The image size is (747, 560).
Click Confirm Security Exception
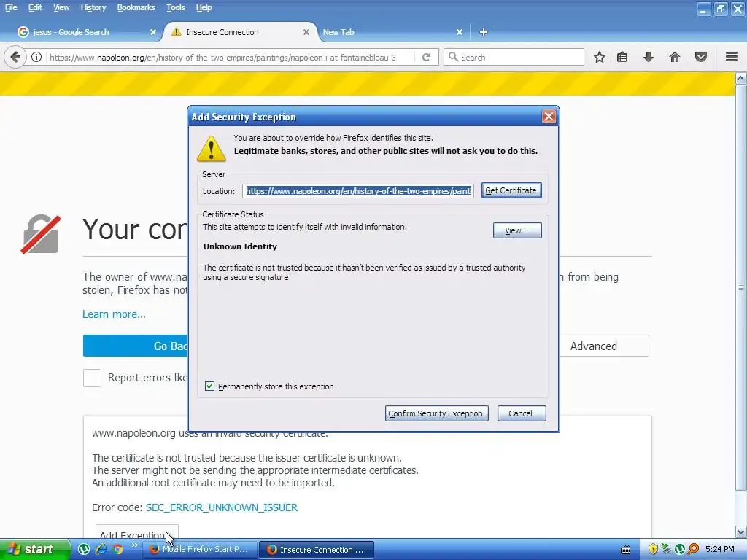[x=436, y=413]
